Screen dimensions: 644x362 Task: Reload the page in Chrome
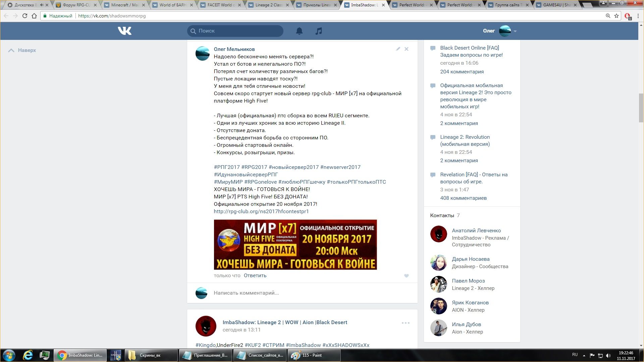[x=24, y=16]
